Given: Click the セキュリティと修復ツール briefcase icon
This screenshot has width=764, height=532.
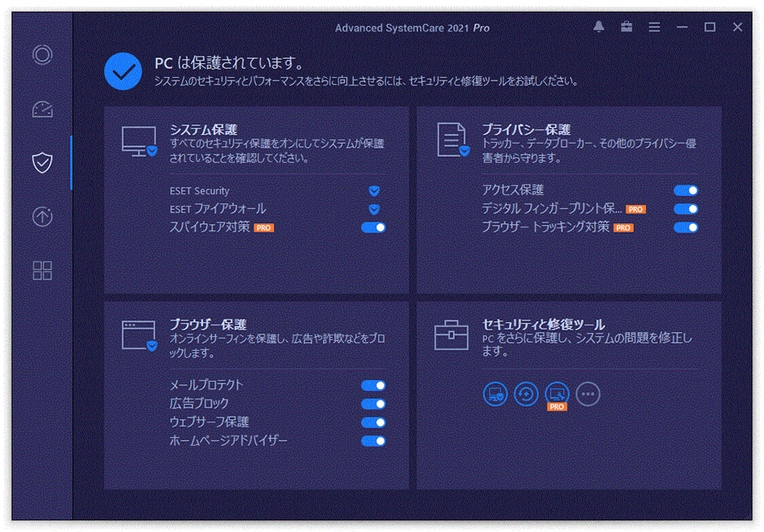Looking at the screenshot, I should click(451, 335).
